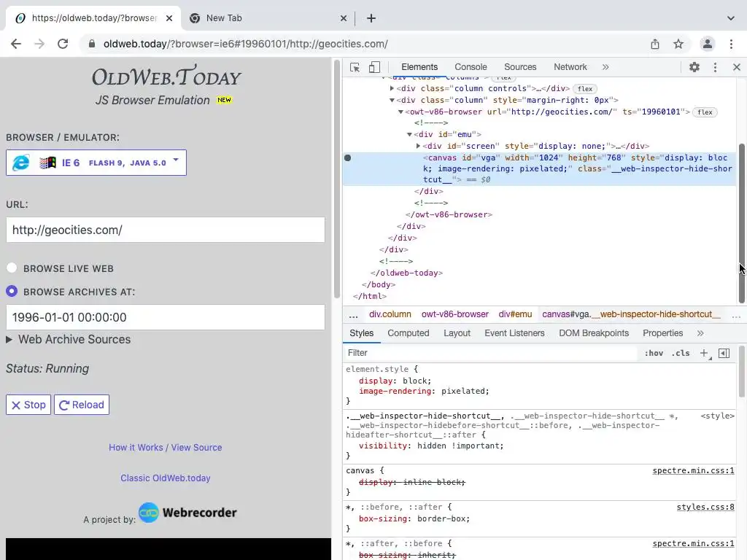
Task: Click breadcrumb leading ellipsis
Action: click(354, 315)
